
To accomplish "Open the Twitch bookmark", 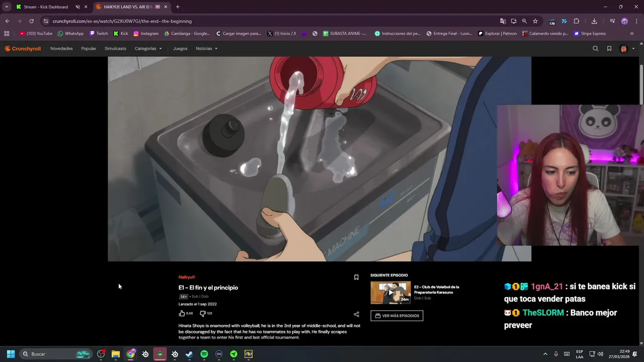I will tap(99, 34).
